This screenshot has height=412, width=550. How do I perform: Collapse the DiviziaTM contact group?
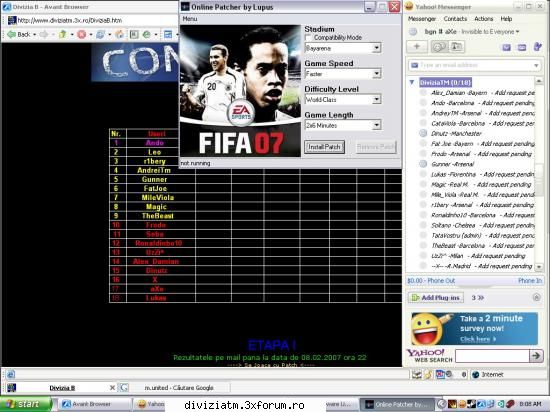tap(412, 82)
